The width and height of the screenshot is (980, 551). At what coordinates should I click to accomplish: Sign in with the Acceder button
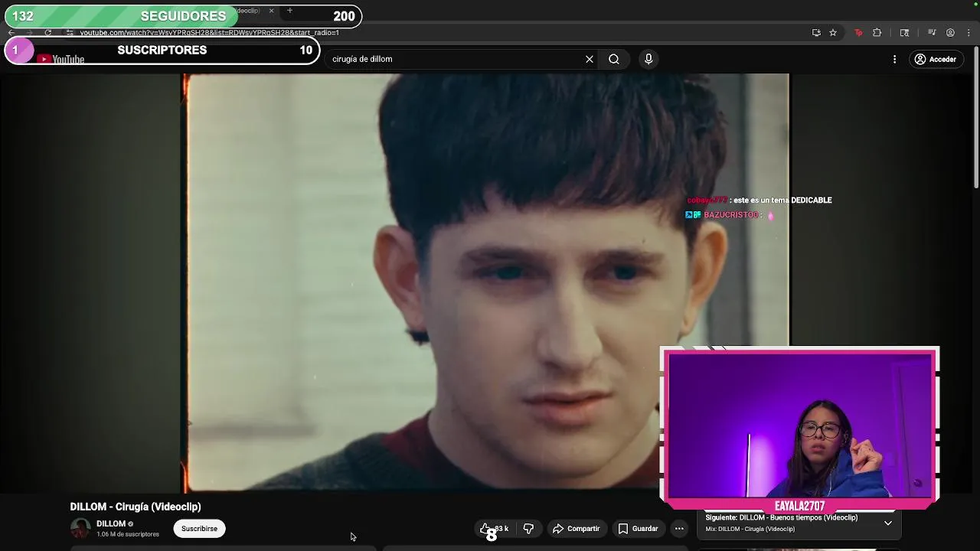click(x=936, y=59)
